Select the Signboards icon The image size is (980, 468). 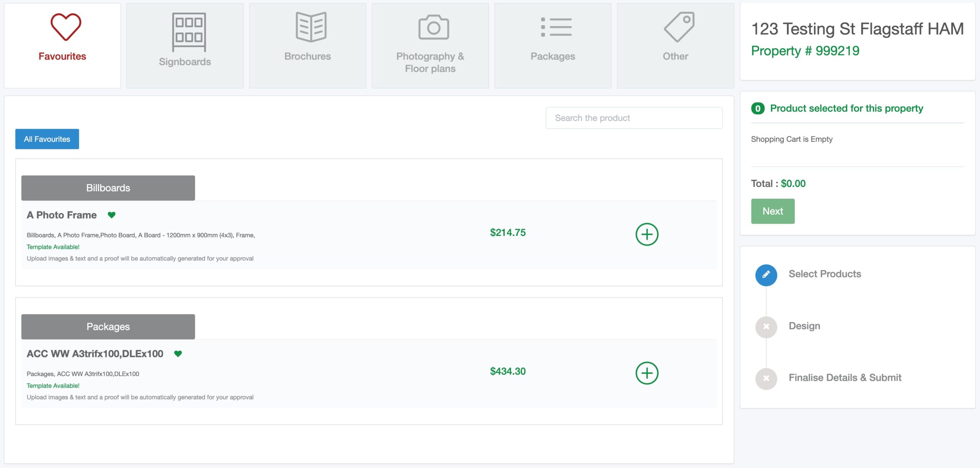[189, 32]
